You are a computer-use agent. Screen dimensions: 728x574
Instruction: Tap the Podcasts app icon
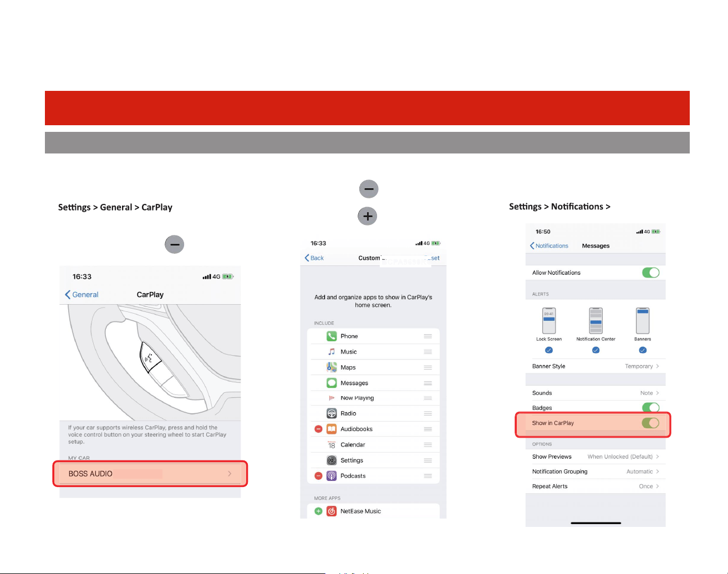coord(332,476)
